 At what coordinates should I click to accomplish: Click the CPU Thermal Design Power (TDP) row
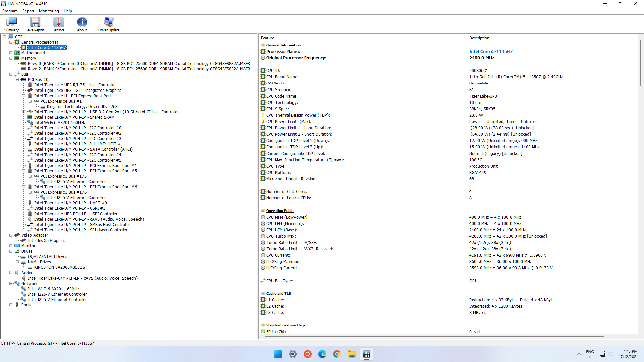click(449, 115)
